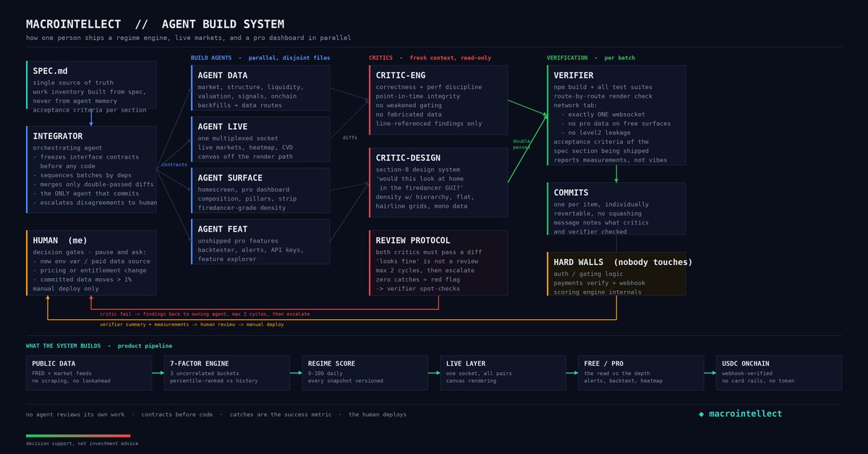Image resolution: width=868 pixels, height=454 pixels.
Task: Select the REVIEW PROTOCOL card heading
Action: tap(413, 240)
